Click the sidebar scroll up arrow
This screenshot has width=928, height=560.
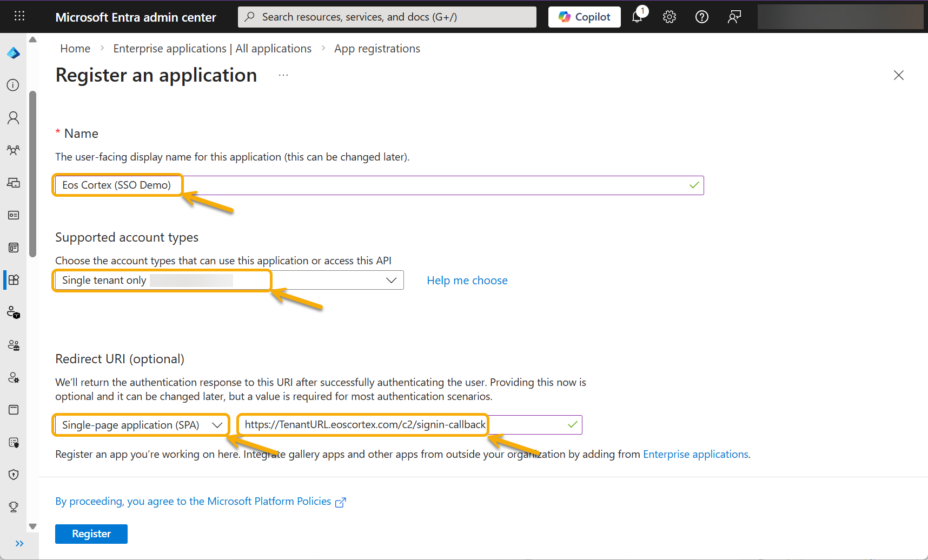[x=32, y=39]
